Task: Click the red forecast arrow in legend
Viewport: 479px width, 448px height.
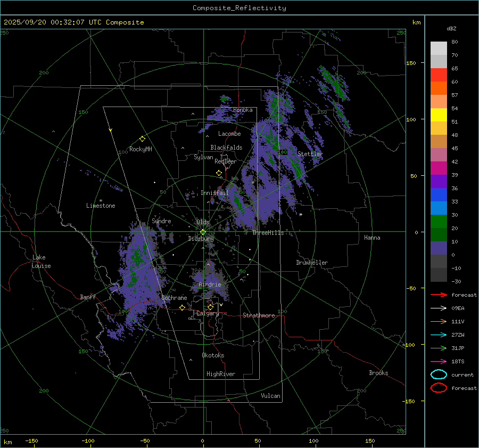Action: coord(438,295)
